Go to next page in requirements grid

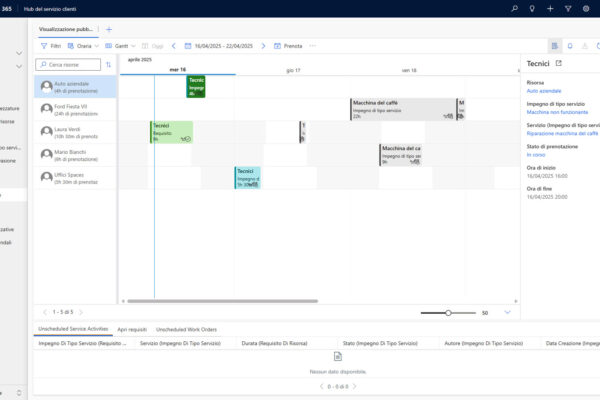pyautogui.click(x=354, y=387)
